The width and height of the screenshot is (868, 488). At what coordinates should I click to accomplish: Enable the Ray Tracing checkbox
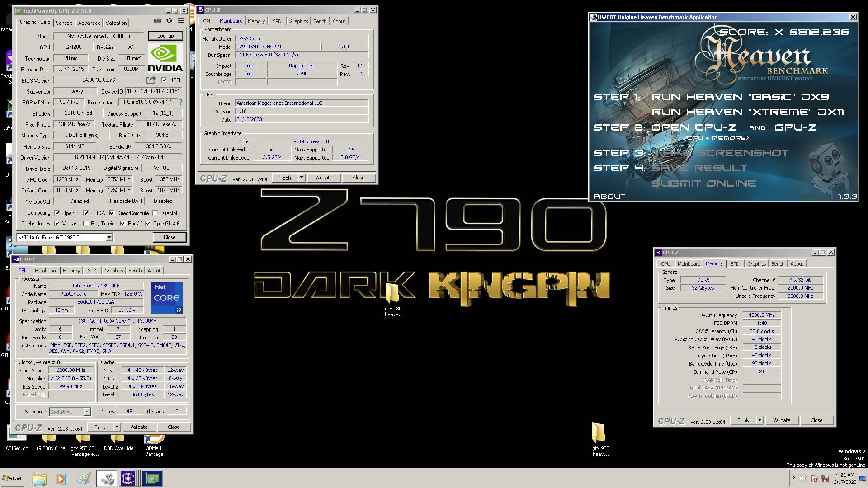pyautogui.click(x=85, y=223)
